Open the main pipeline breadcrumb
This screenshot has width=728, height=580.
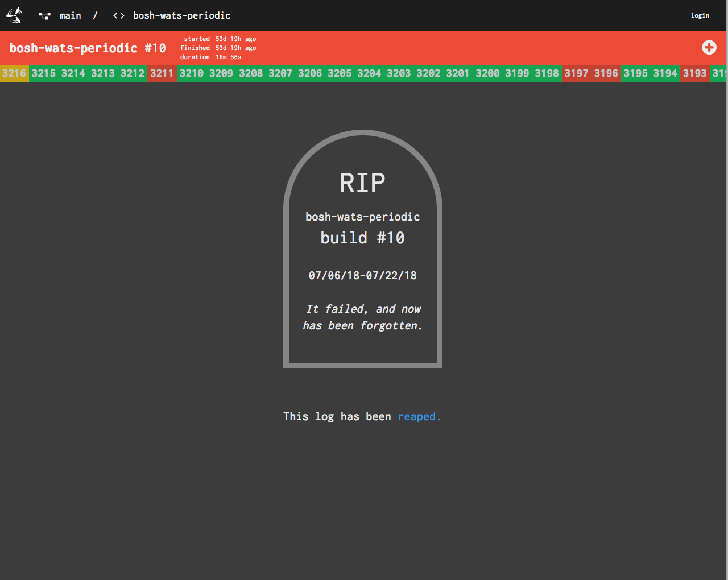(70, 16)
